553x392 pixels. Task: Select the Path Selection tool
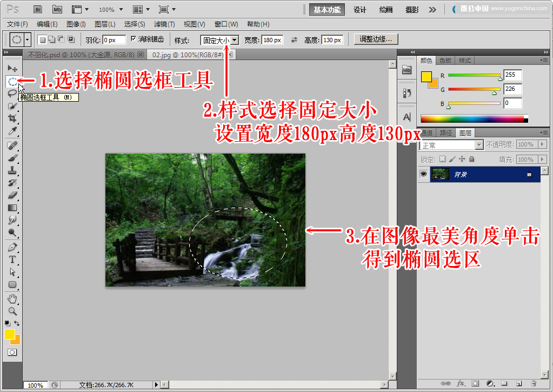point(12,271)
